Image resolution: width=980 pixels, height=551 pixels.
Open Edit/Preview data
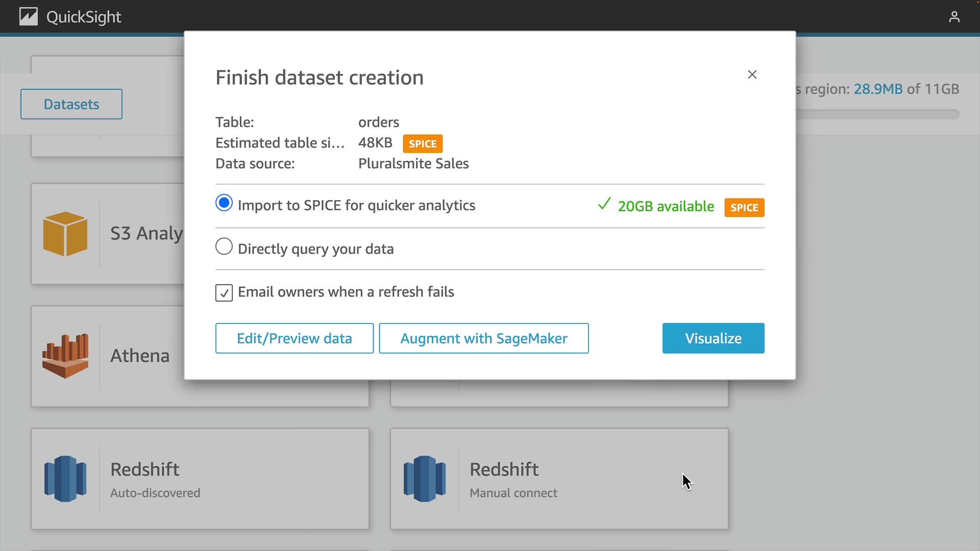(x=295, y=338)
